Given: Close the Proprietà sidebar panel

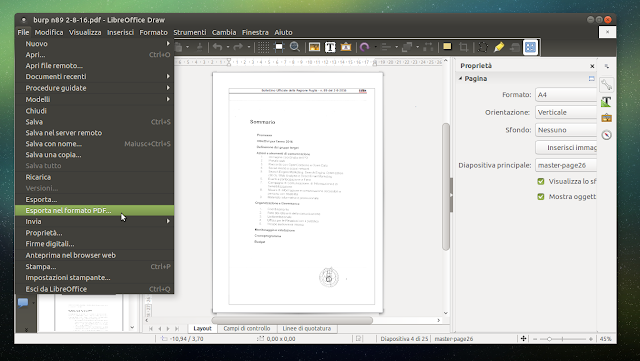Looking at the screenshot, I should point(592,66).
